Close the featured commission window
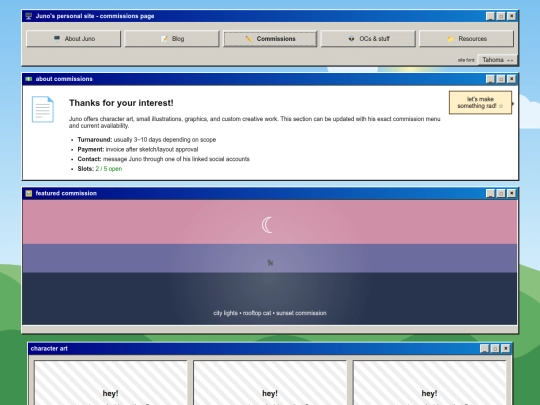The height and width of the screenshot is (405, 540). tap(512, 194)
